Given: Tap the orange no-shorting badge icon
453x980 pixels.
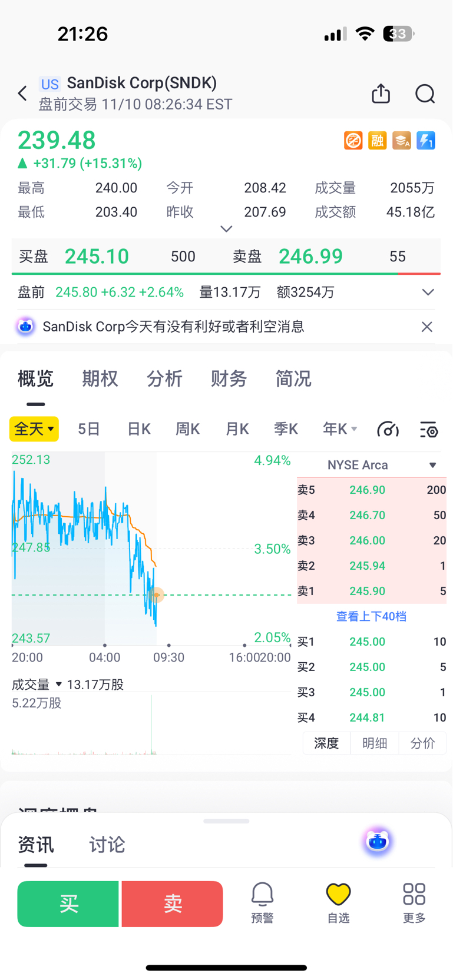Looking at the screenshot, I should tap(353, 141).
